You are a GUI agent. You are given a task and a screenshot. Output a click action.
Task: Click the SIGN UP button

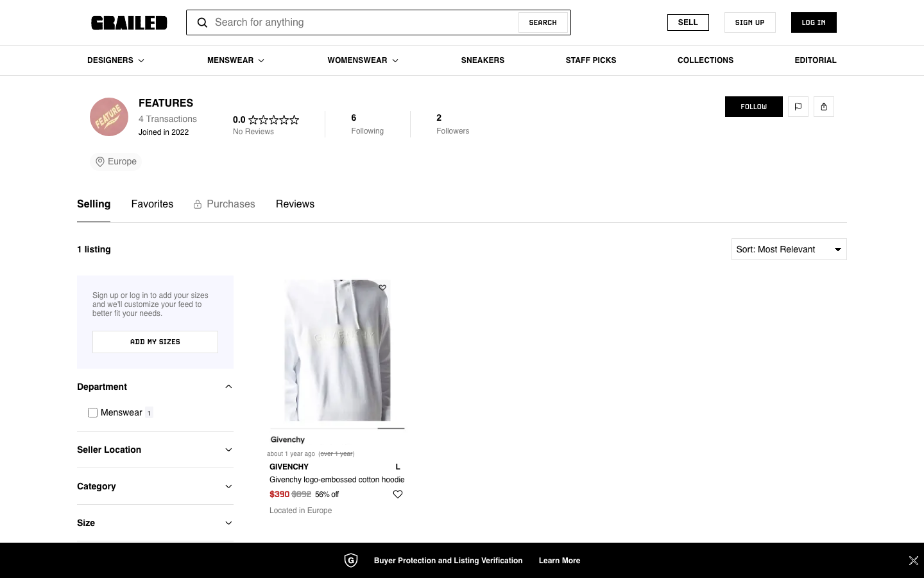[x=749, y=22]
